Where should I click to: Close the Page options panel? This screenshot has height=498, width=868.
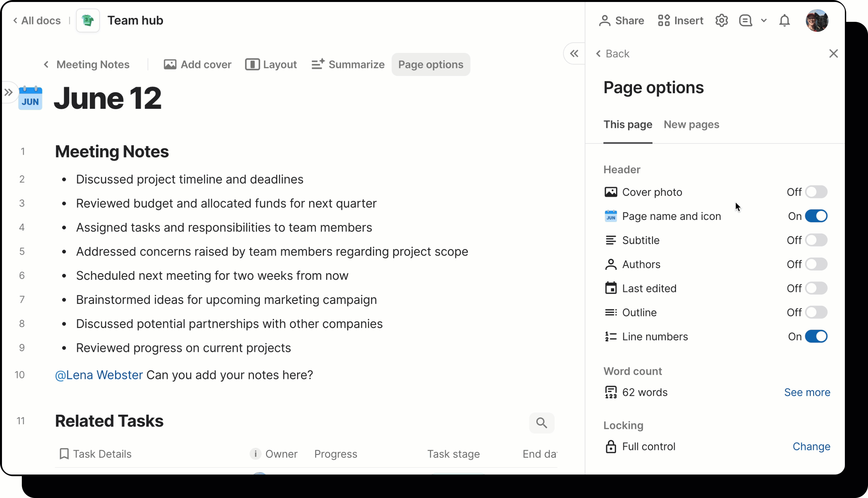click(x=834, y=53)
